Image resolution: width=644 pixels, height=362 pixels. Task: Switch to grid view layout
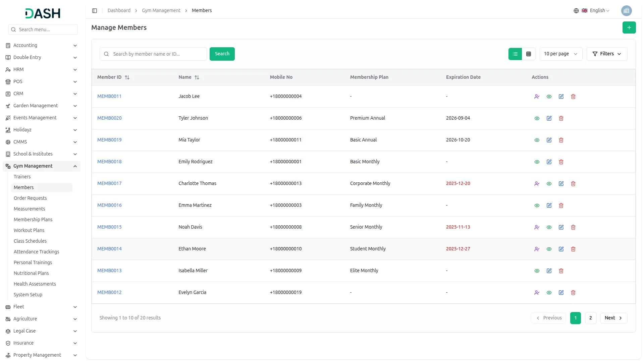click(529, 54)
